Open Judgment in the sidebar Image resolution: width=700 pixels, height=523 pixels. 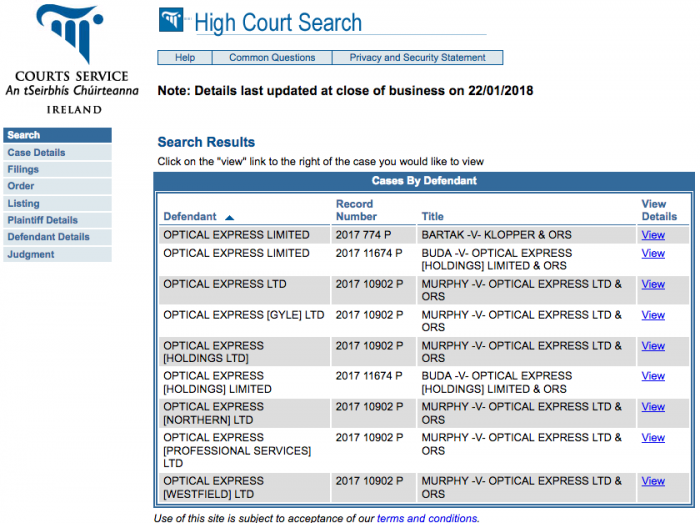click(x=58, y=254)
